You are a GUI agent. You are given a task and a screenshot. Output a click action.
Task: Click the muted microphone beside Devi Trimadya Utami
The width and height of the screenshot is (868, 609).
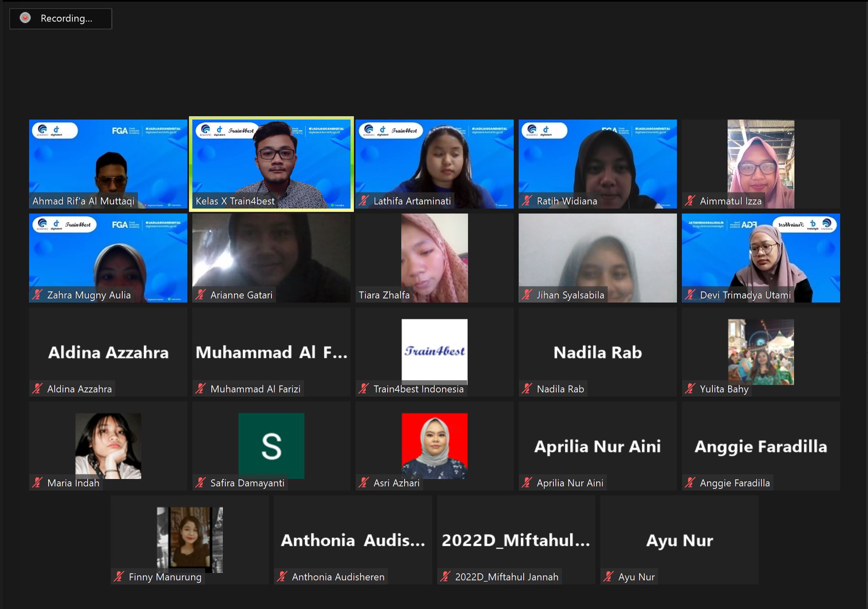[689, 295]
